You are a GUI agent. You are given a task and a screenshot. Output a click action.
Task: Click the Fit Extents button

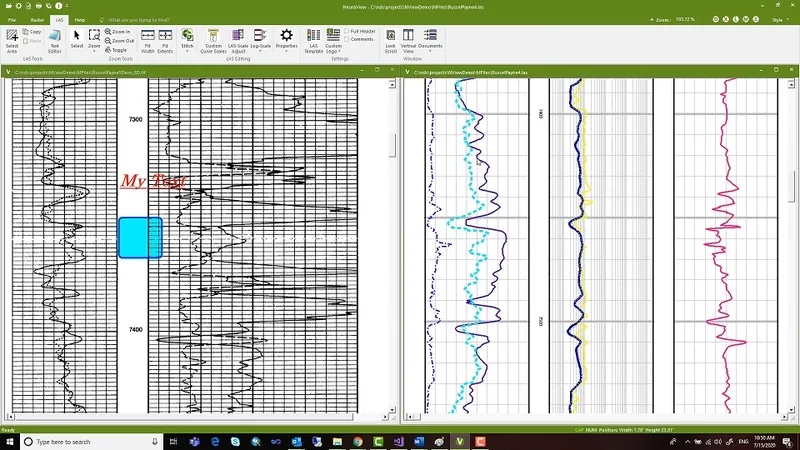pos(165,41)
